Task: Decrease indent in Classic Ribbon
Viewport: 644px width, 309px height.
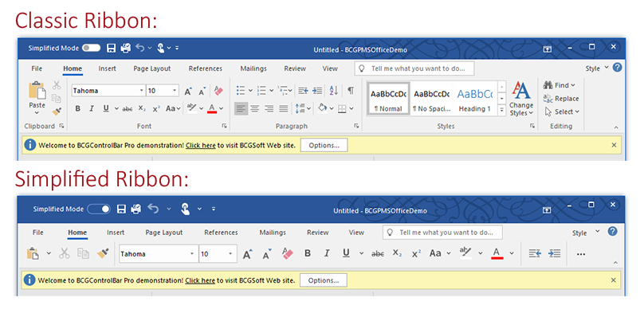Action: 303,91
